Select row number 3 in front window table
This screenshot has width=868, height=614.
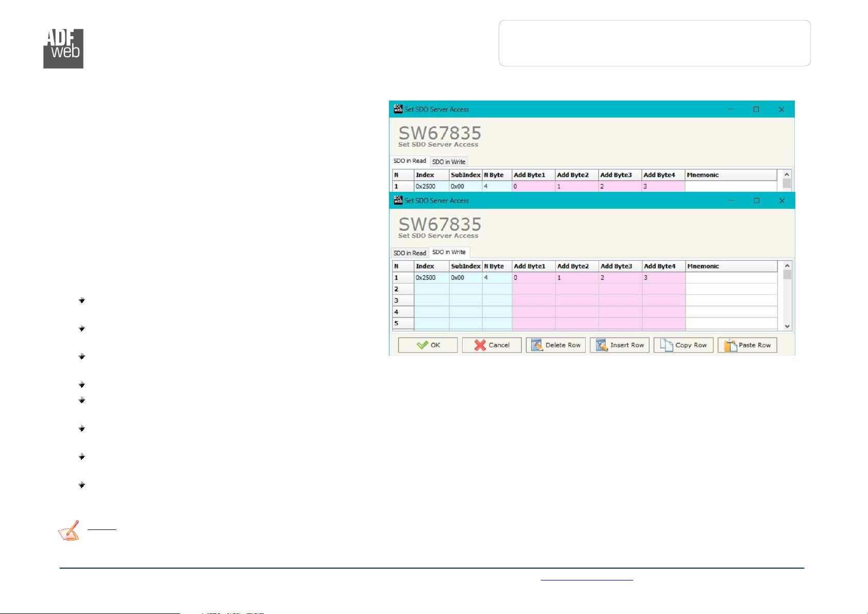tap(403, 300)
